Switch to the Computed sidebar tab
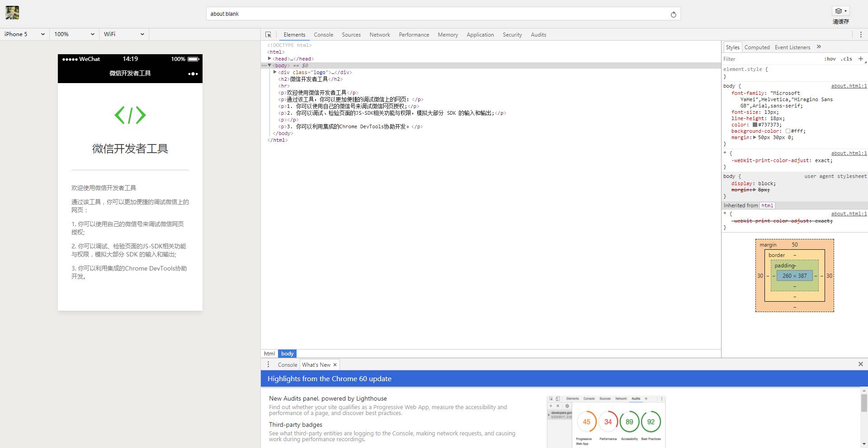This screenshot has height=448, width=868. point(757,47)
